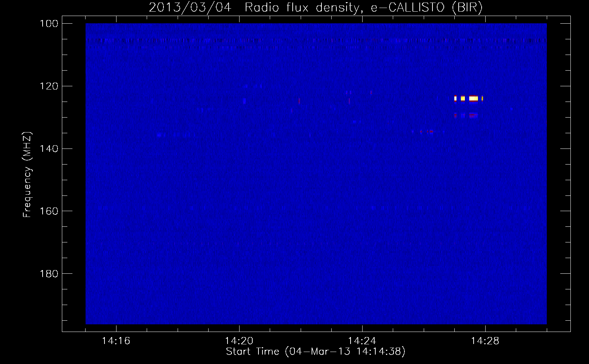
Task: Click the 160 frequency tick label
Action: tap(49, 211)
